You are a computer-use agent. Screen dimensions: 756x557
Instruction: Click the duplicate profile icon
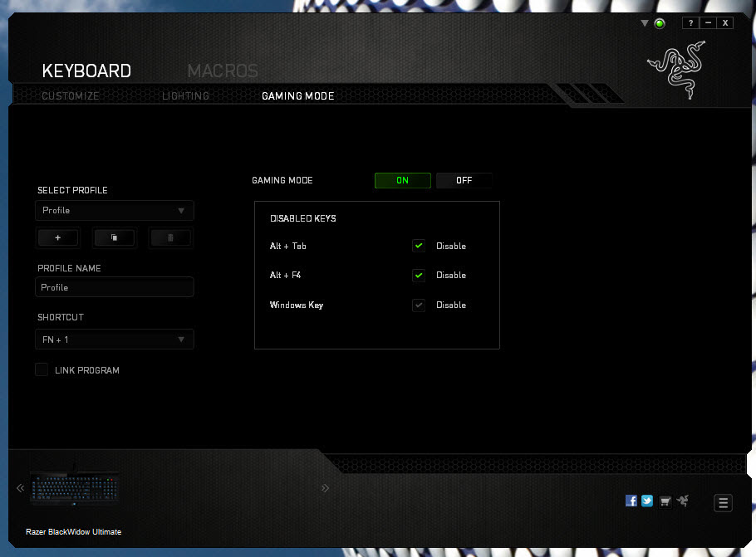click(115, 237)
